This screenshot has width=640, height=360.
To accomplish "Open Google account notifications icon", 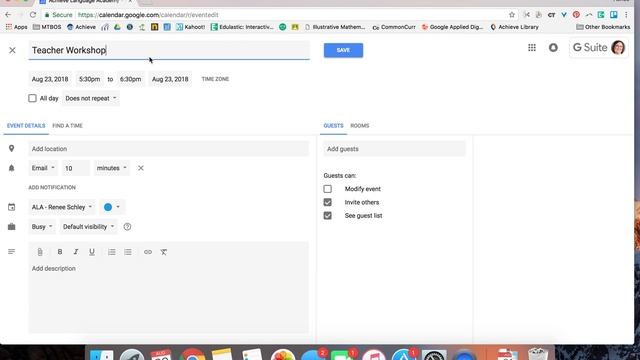I will pyautogui.click(x=553, y=48).
